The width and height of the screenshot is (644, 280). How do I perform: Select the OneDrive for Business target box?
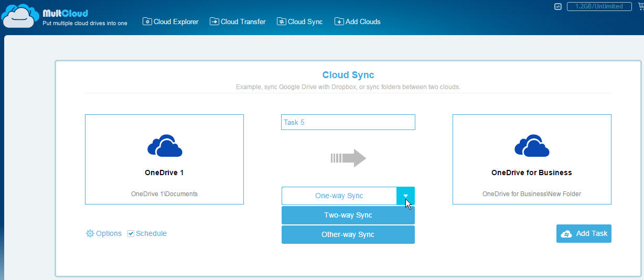(532, 159)
